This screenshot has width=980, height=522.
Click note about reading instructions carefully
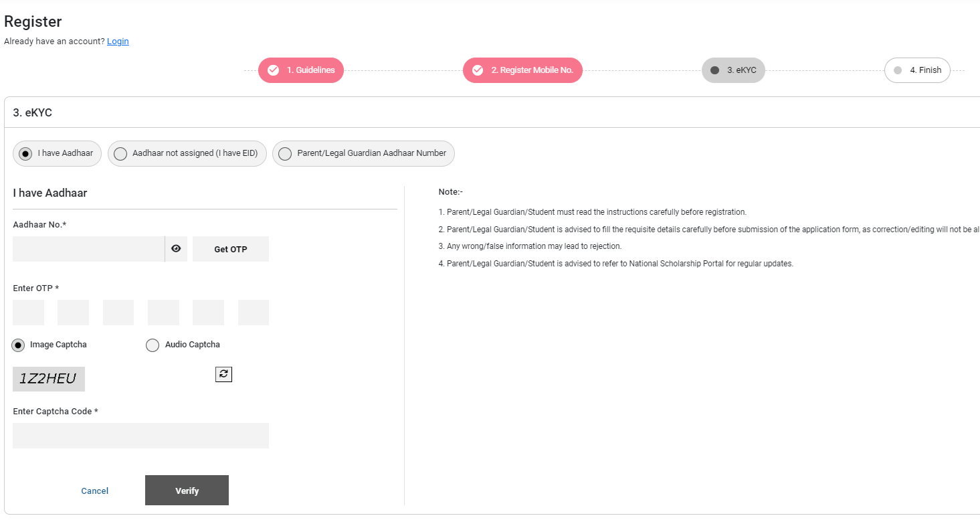coord(593,212)
